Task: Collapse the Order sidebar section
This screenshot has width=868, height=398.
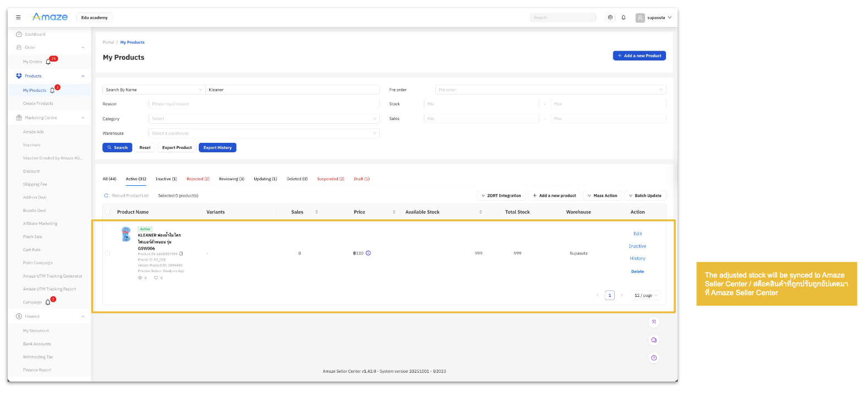Action: pyautogui.click(x=83, y=47)
